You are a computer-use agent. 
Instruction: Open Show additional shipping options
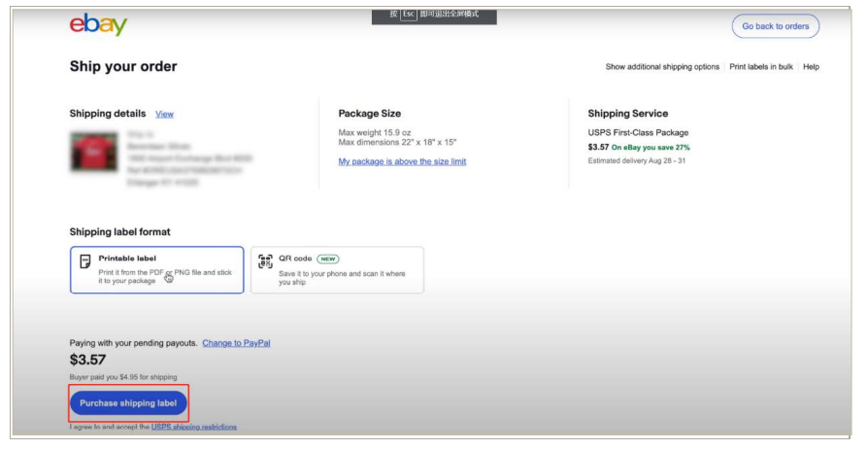tap(662, 66)
